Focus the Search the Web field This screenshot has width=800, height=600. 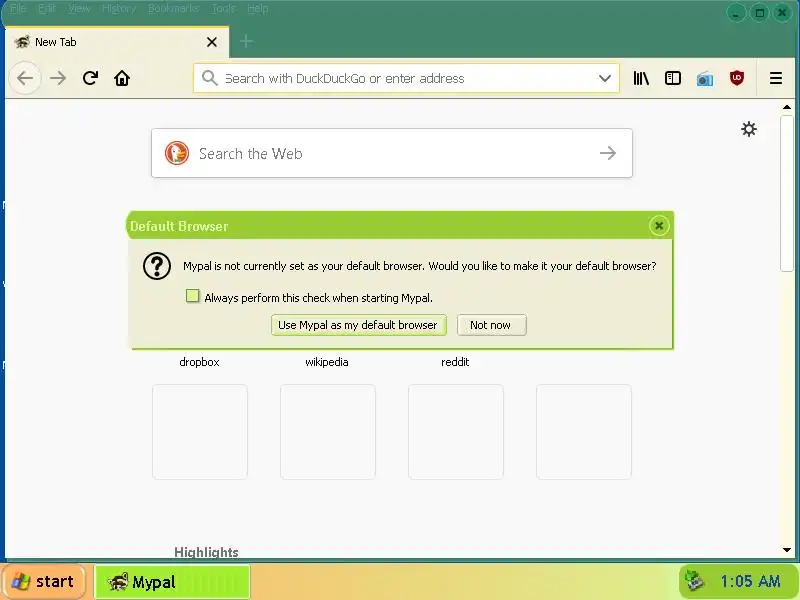click(392, 153)
